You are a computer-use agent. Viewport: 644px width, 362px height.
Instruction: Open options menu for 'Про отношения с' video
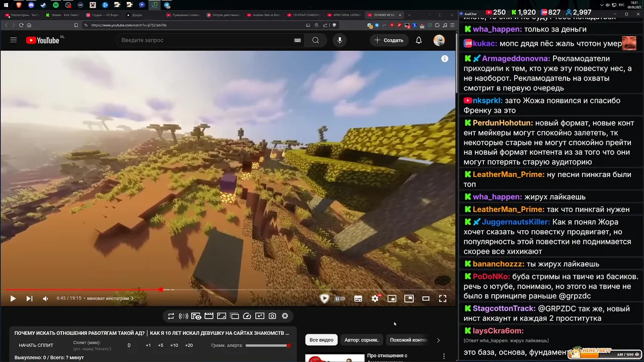point(444,356)
